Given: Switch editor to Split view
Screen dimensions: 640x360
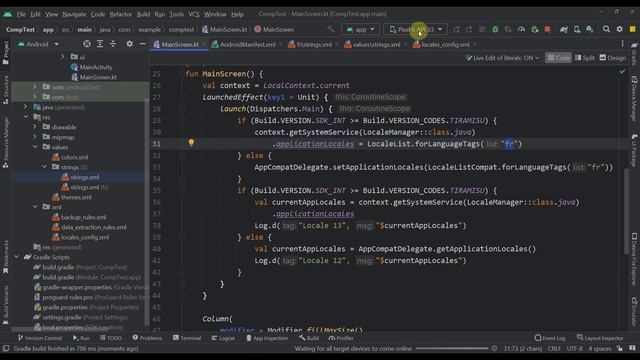Looking at the screenshot, I should click(x=584, y=58).
